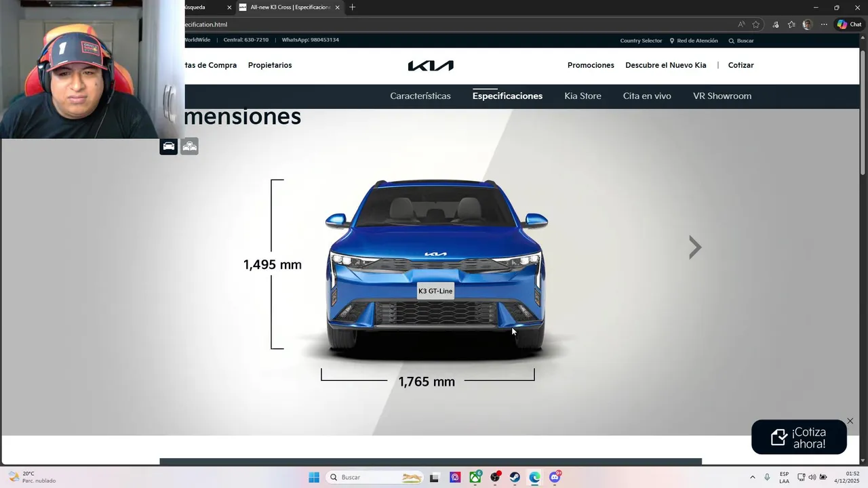Open Steam from the taskbar
The width and height of the screenshot is (868, 488).
[x=515, y=477]
